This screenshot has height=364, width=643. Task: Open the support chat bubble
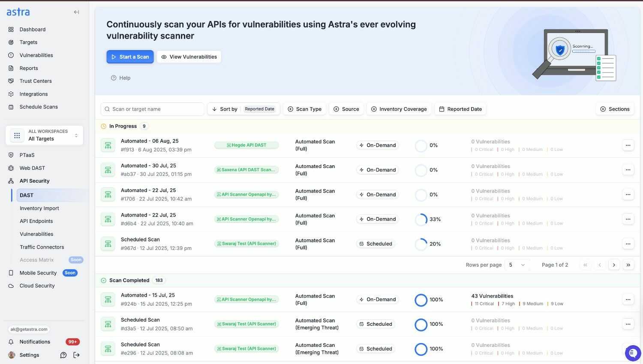(633, 353)
